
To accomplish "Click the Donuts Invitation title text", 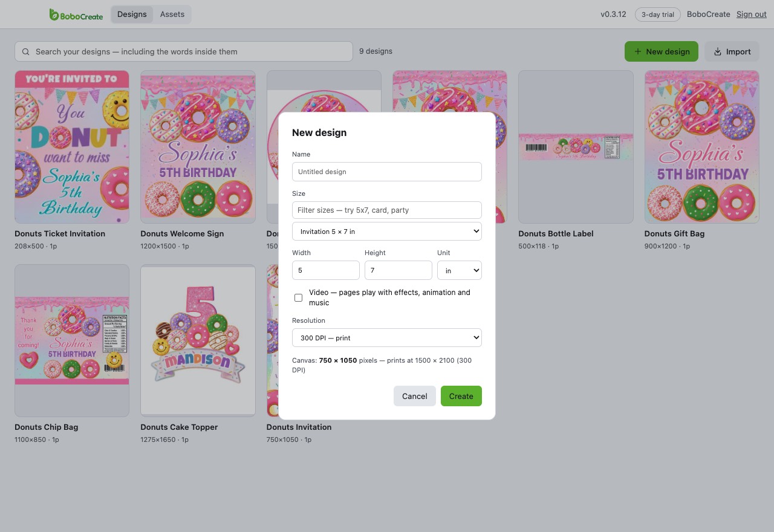I will (x=299, y=427).
